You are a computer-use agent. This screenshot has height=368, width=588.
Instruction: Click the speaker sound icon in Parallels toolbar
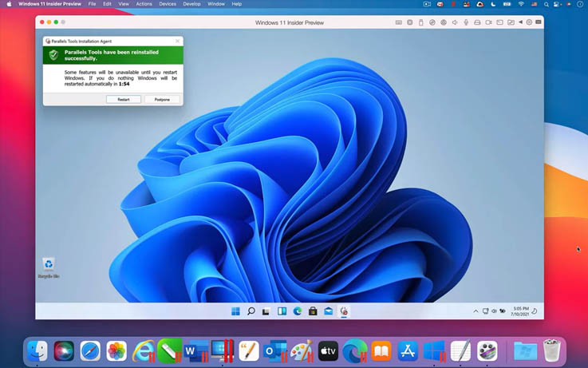(x=455, y=22)
